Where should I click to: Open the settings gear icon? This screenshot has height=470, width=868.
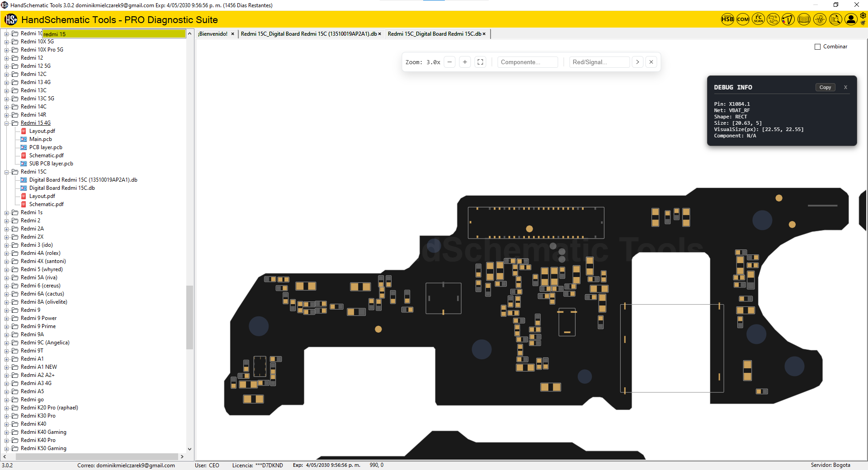pyautogui.click(x=863, y=16)
